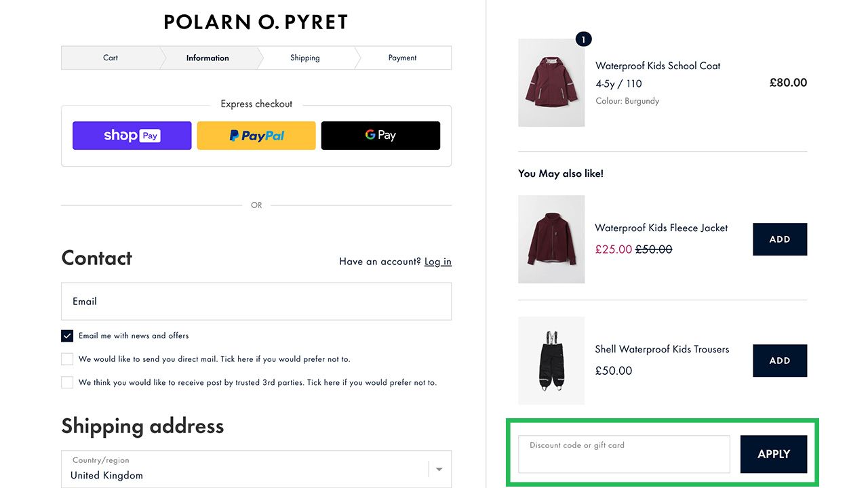Screen dimensions: 868x488
Task: View Shell Waterproof Kids Trousers image
Action: pyautogui.click(x=551, y=361)
